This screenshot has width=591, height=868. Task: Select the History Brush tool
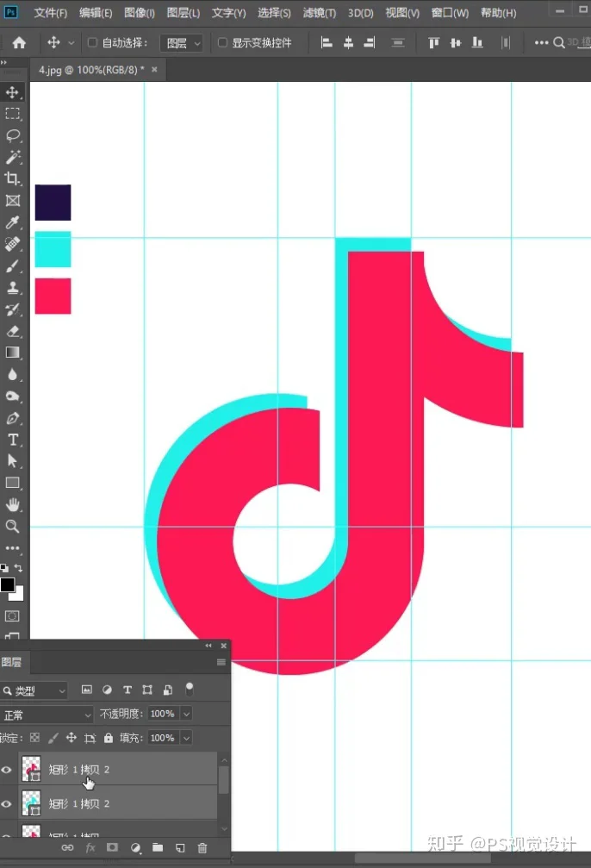pos(12,309)
